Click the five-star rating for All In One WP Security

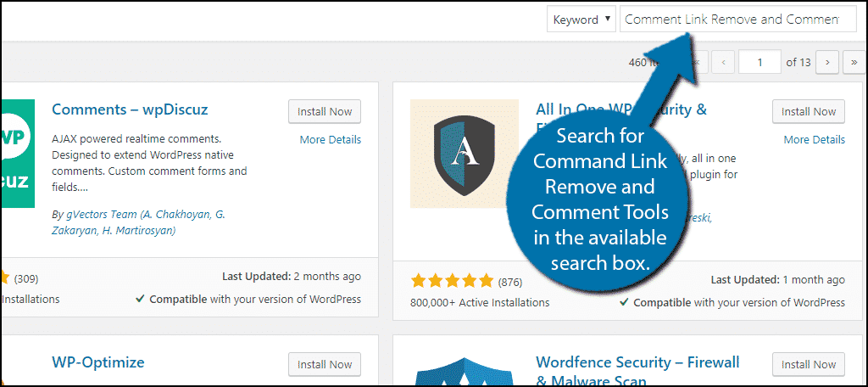[x=453, y=281]
